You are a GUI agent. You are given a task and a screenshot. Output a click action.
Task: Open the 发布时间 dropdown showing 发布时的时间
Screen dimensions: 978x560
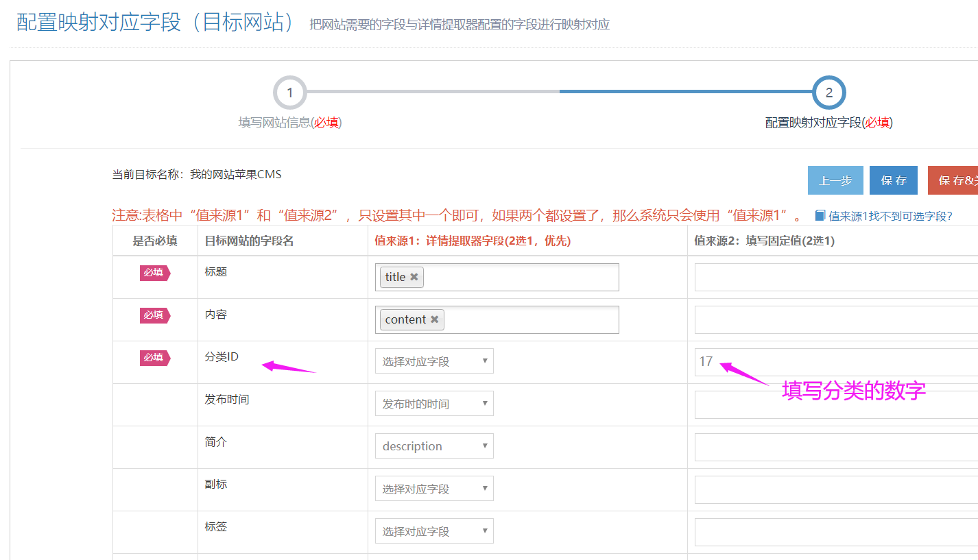[434, 404]
